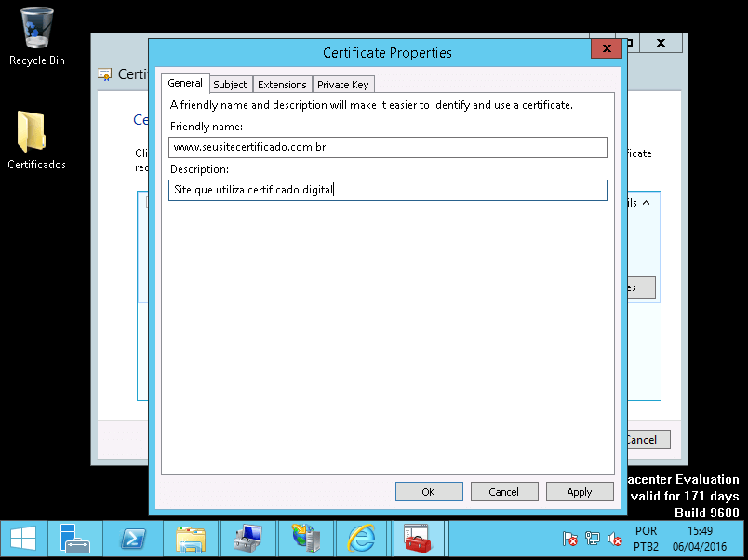Open the POR PTB2 language indicator

click(x=646, y=539)
